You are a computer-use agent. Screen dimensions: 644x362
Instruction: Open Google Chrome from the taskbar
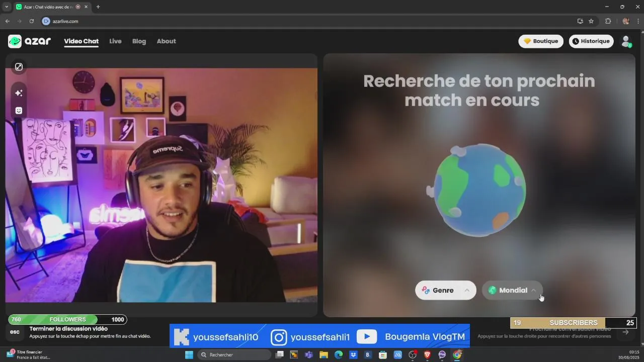pyautogui.click(x=457, y=355)
